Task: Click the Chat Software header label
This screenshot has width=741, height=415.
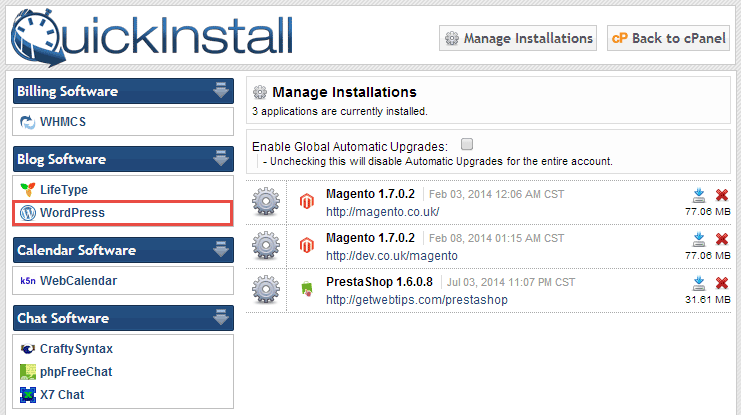Action: (x=63, y=318)
